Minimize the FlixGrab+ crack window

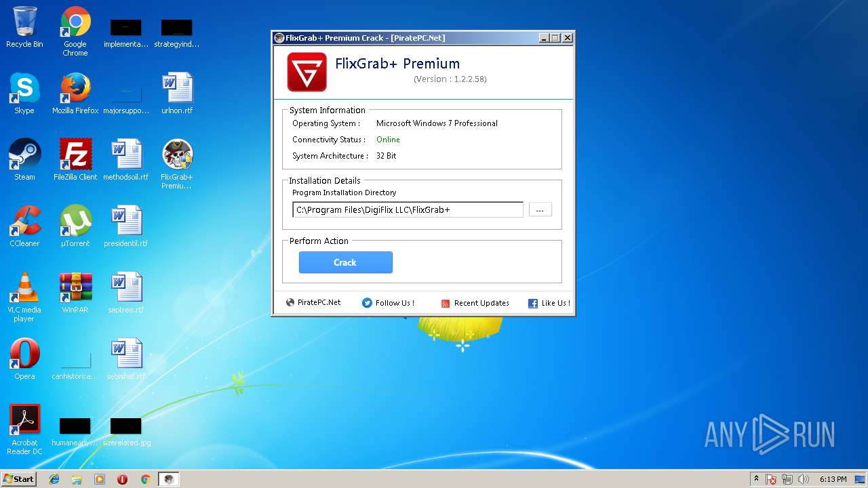click(x=544, y=38)
